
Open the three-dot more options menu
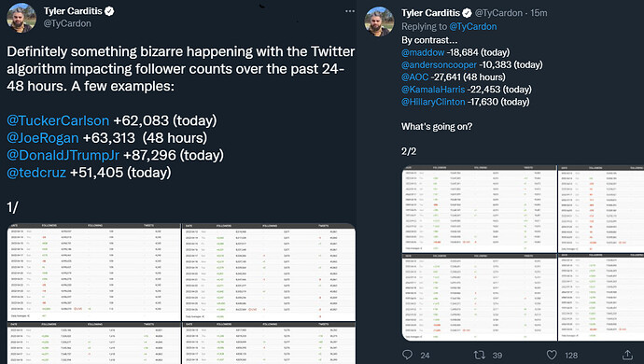pyautogui.click(x=349, y=11)
